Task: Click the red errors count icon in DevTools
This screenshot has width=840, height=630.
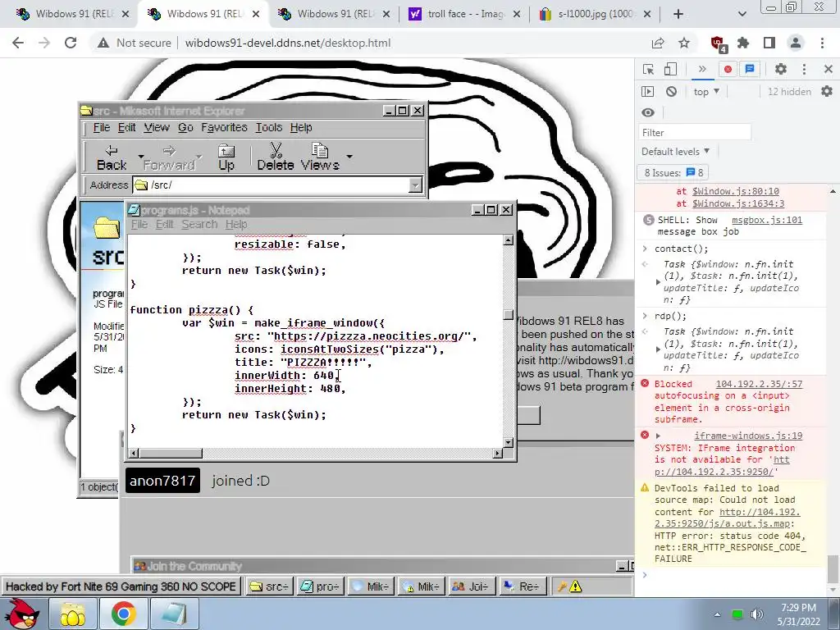Action: [728, 69]
